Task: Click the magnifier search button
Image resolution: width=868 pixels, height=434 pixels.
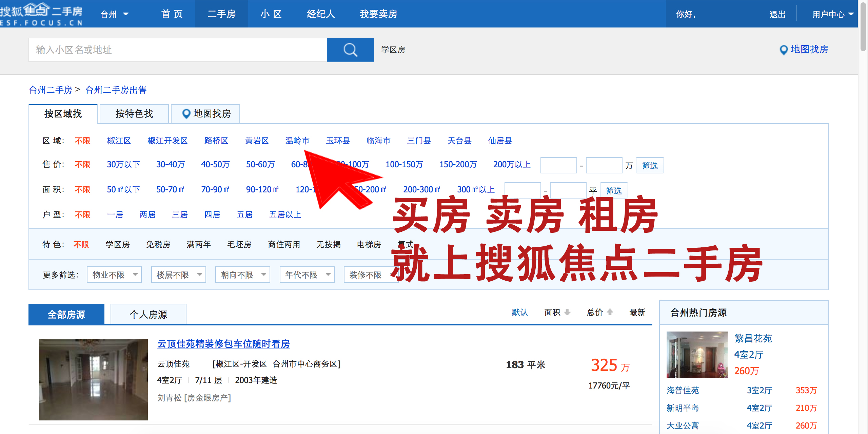Action: coord(350,50)
